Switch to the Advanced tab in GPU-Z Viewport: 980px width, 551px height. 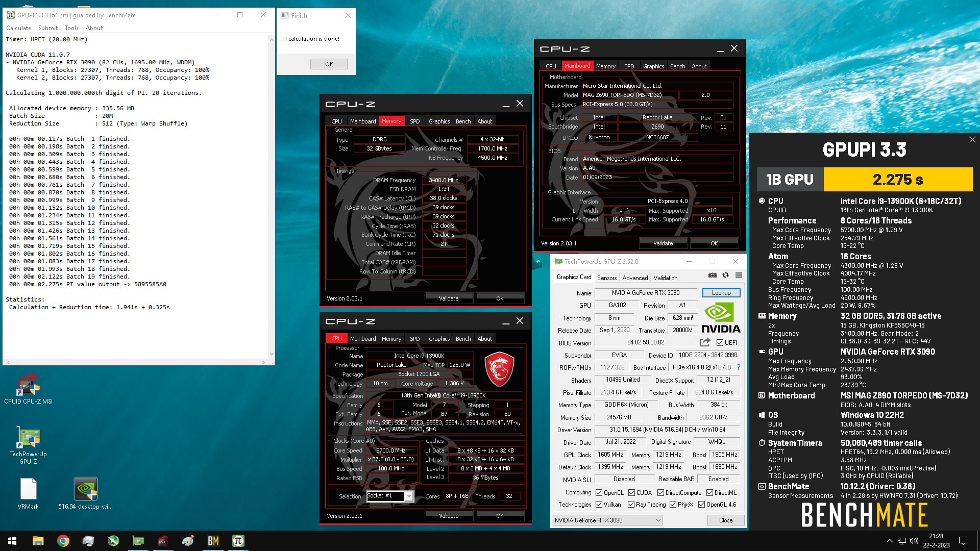635,278
